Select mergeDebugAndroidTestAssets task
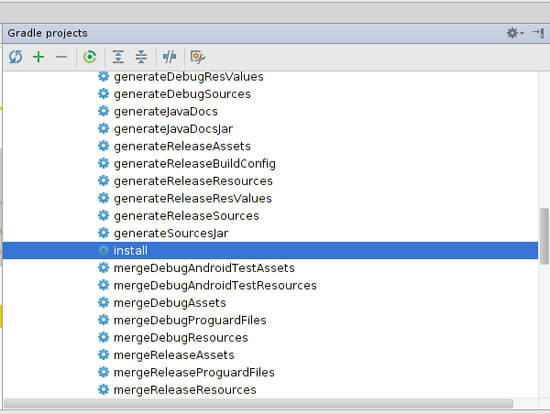550x414 pixels. click(204, 268)
